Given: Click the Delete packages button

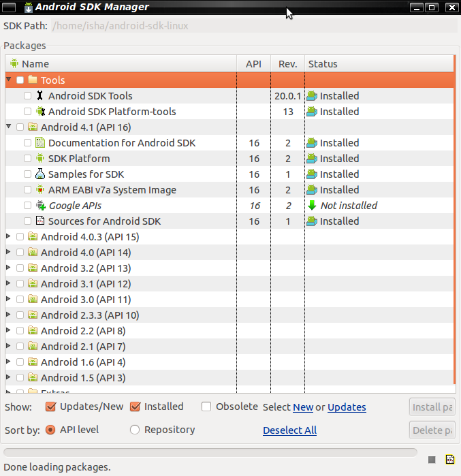Looking at the screenshot, I should (x=432, y=430).
